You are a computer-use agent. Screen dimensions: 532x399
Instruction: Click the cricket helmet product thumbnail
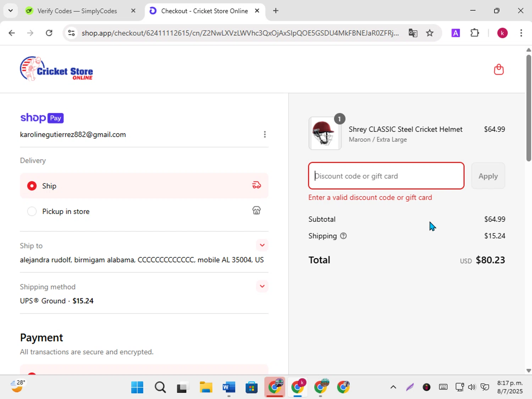(x=325, y=133)
